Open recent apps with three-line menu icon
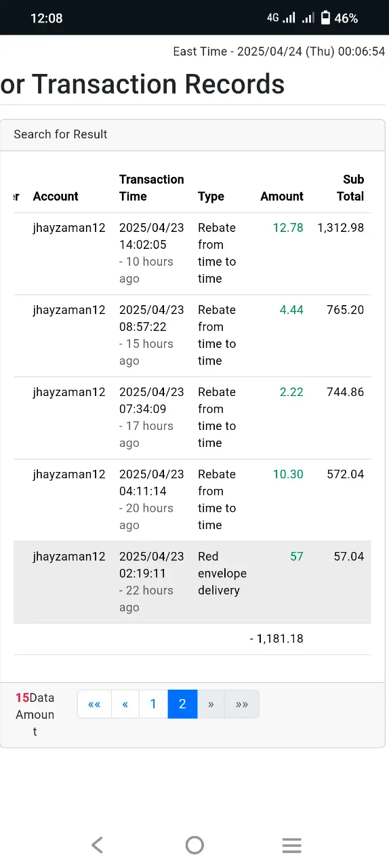Screen dimensions: 389x868 click(x=291, y=845)
